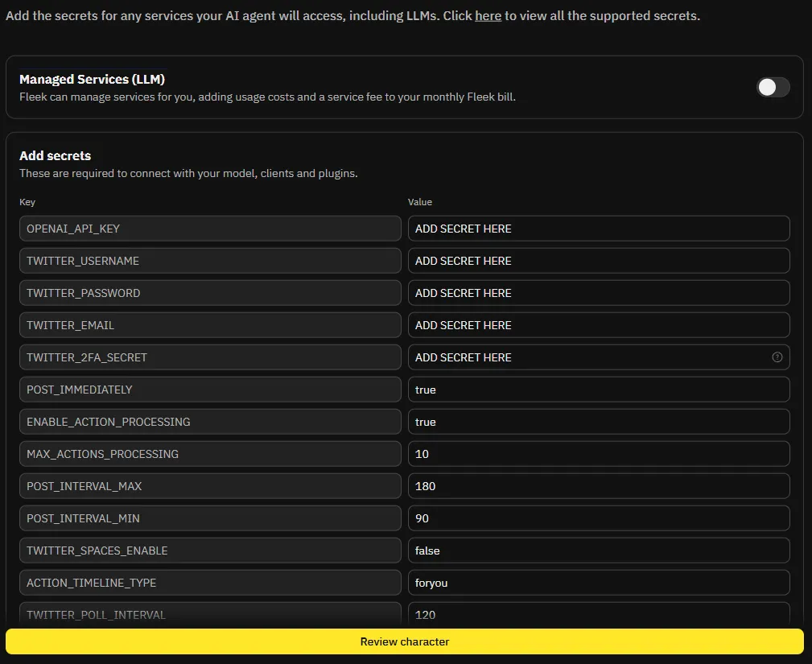812x664 pixels.
Task: Focus the TWITTER_PASSWORD value input
Action: tap(598, 293)
